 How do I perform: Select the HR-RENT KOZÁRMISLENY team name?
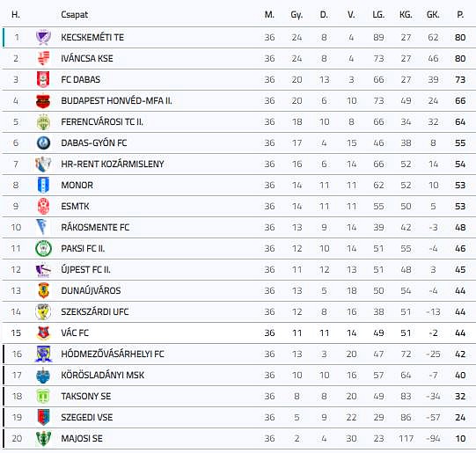tap(113, 164)
